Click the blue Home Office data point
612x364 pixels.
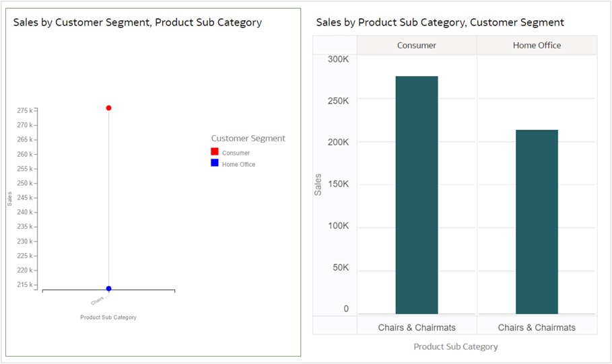click(x=108, y=289)
